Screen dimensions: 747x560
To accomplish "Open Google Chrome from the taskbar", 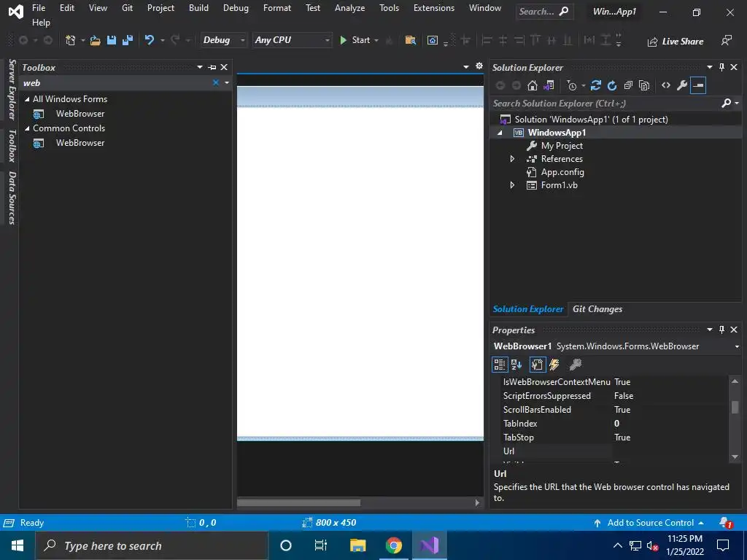I will pyautogui.click(x=393, y=545).
